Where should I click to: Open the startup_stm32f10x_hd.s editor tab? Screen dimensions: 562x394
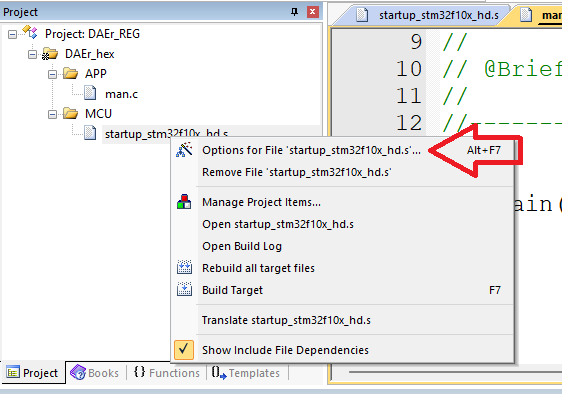pyautogui.click(x=430, y=15)
